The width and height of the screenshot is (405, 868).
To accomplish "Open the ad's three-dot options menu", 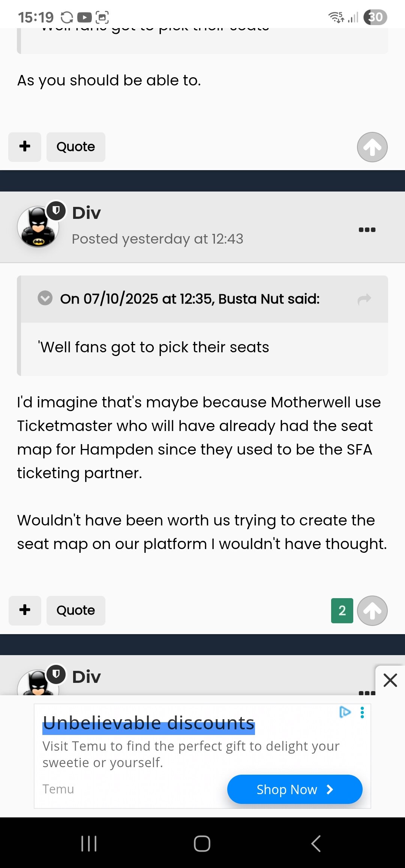I will (362, 712).
